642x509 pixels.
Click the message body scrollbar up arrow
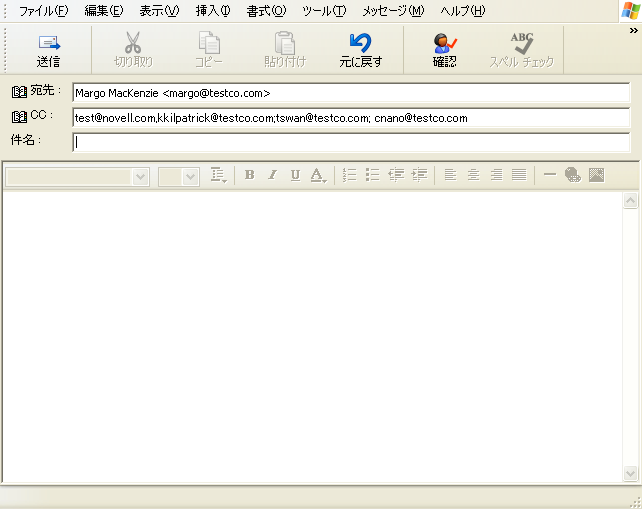(630, 201)
